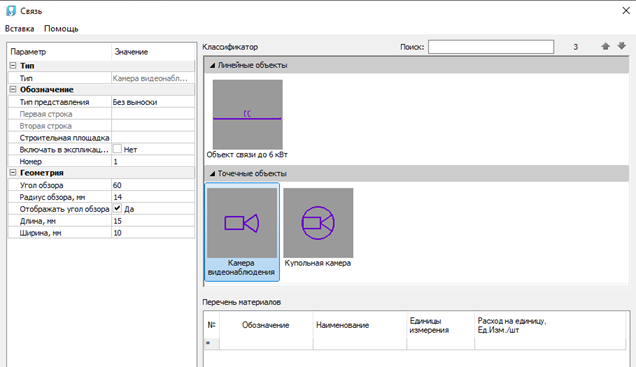Open the Вставка menu
Viewport: 636px width, 367px height.
19,29
